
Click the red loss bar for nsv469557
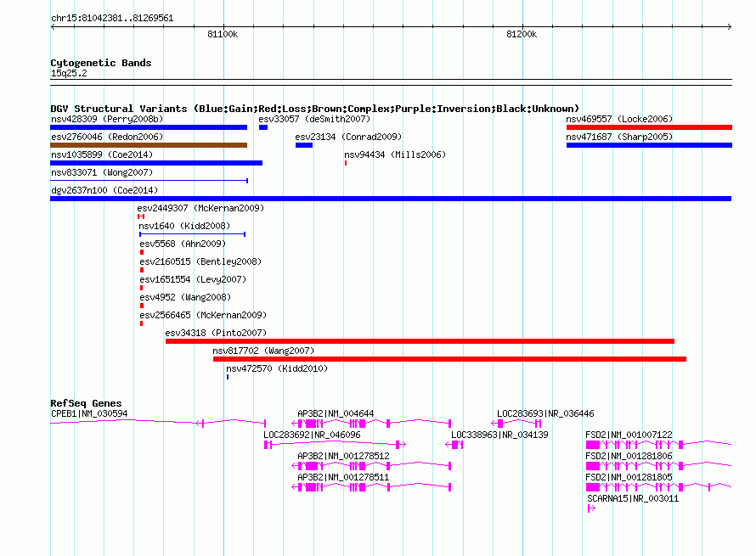tap(650, 127)
